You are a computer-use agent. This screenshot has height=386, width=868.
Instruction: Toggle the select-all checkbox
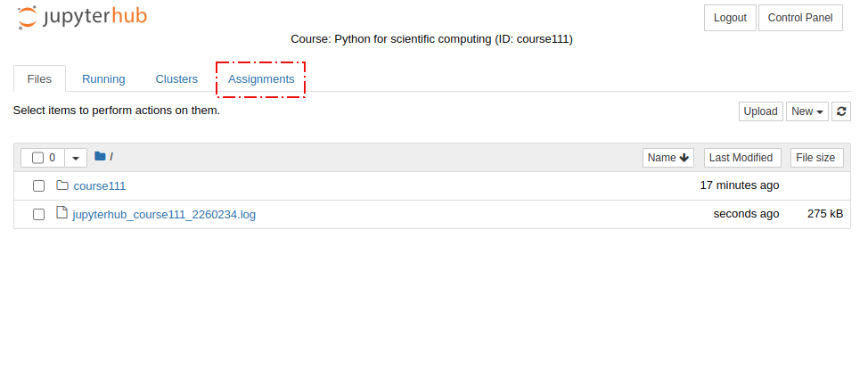37,158
